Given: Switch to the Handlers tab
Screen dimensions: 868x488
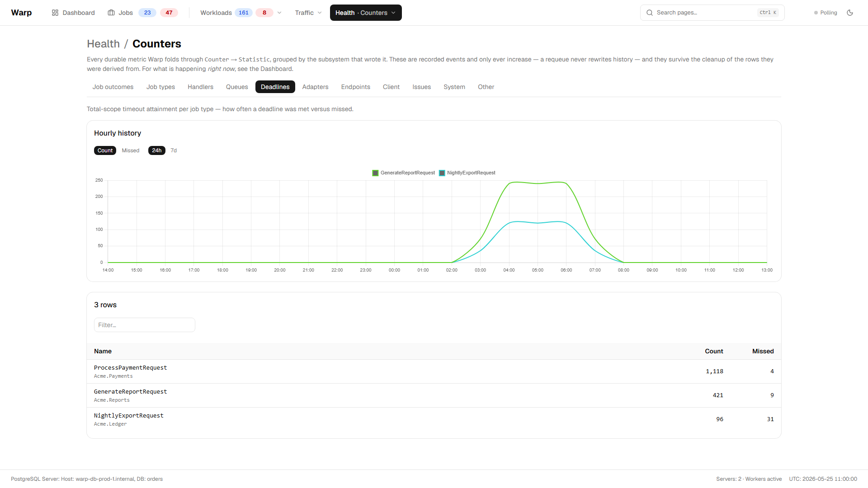Looking at the screenshot, I should tap(200, 87).
